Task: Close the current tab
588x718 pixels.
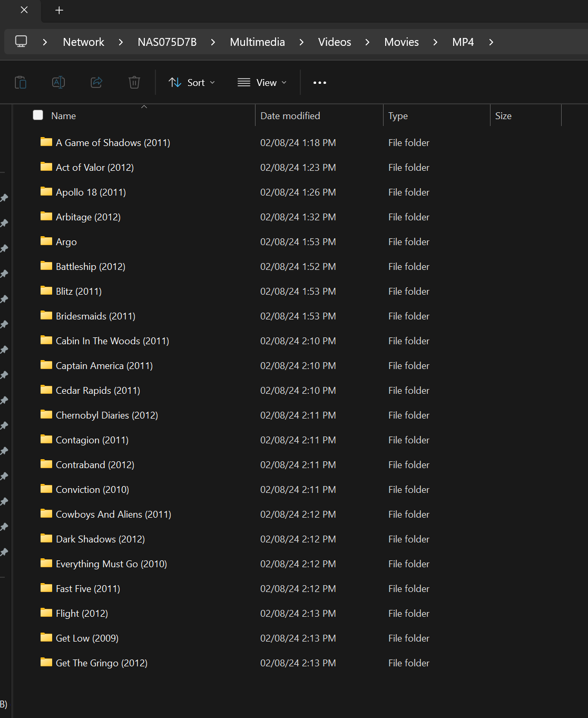Action: pyautogui.click(x=24, y=10)
